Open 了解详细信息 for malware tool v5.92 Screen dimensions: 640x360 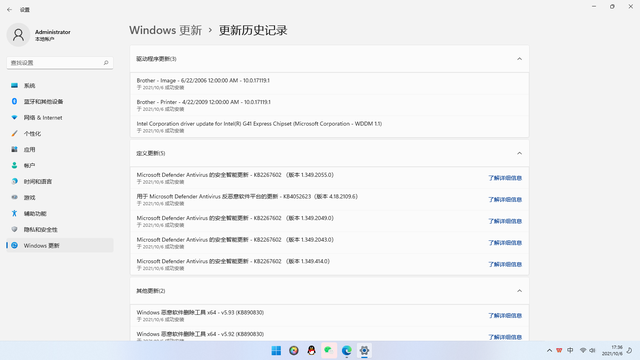click(505, 337)
